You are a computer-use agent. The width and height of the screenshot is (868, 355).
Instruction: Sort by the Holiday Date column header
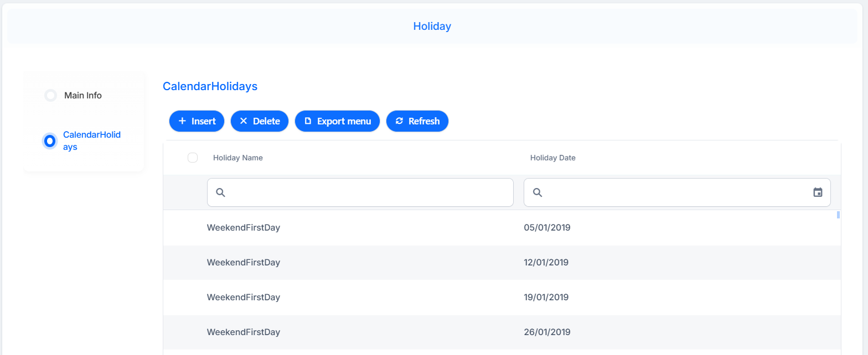[553, 158]
